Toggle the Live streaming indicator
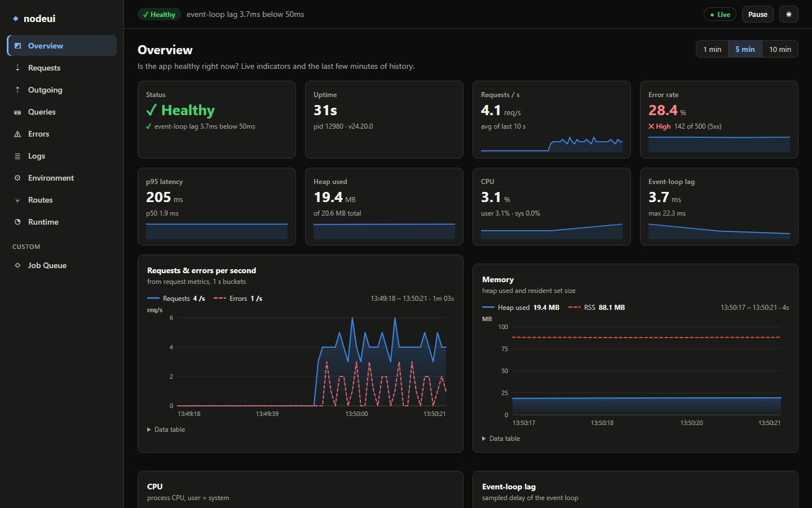Viewport: 812px width, 508px height. [720, 15]
